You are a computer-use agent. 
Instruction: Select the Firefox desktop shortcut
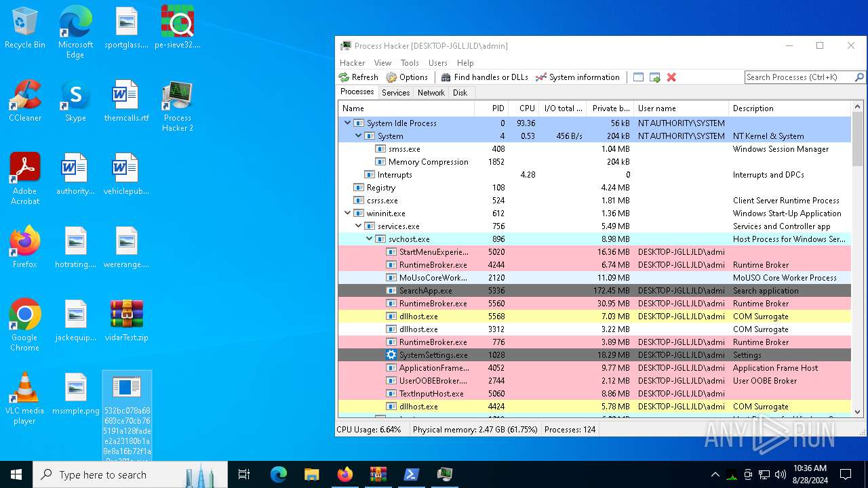click(25, 247)
